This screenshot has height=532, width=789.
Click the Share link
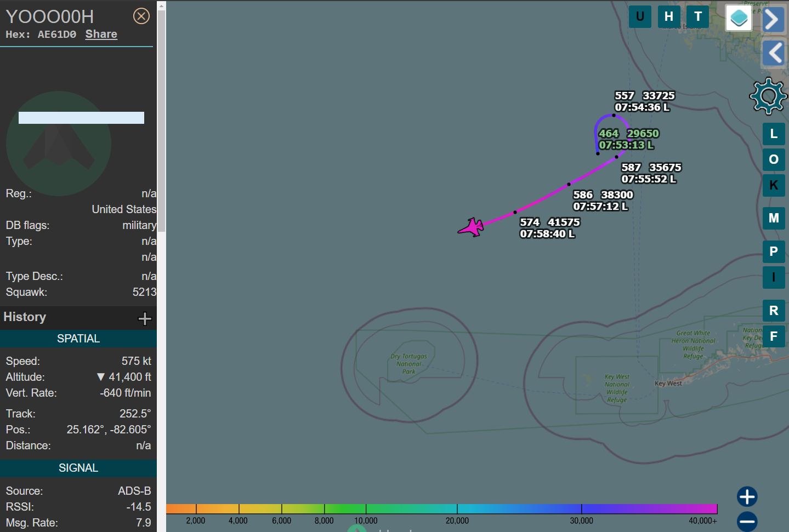[101, 34]
